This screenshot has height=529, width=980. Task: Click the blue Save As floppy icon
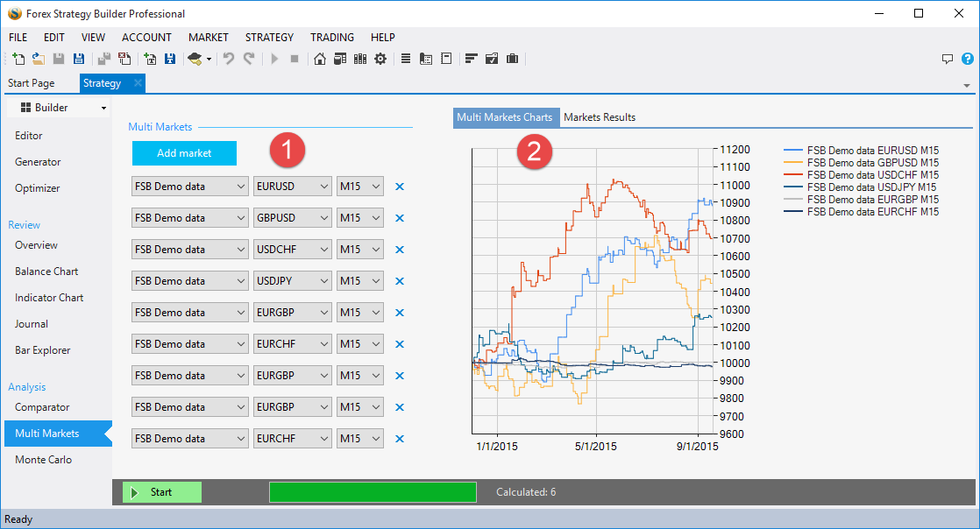79,59
